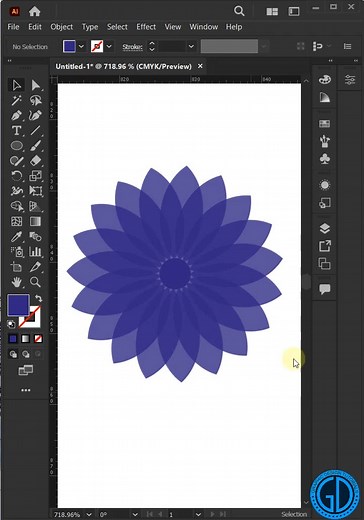Select the Rotate tool
This screenshot has height=520, width=364.
(16, 176)
